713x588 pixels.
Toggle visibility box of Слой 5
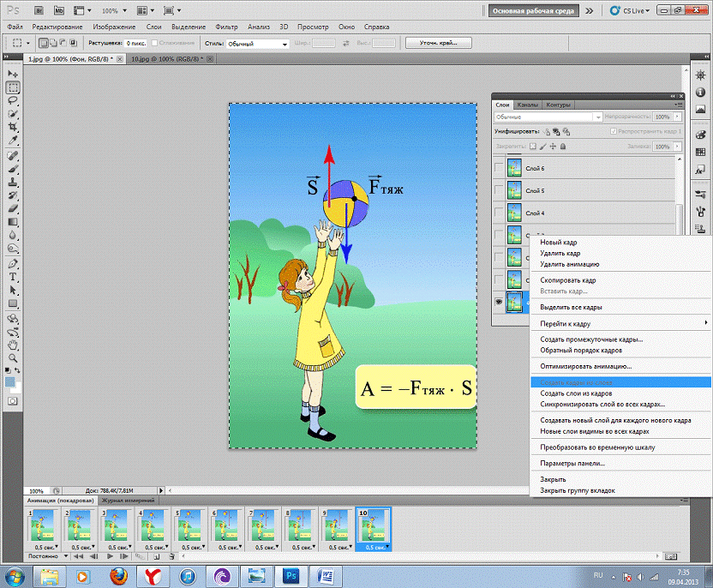coord(499,190)
